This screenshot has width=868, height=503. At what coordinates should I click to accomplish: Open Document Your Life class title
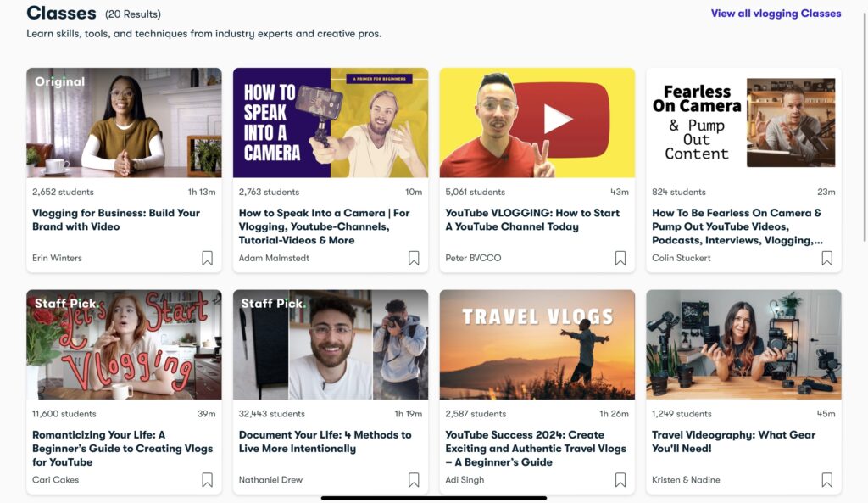(325, 441)
